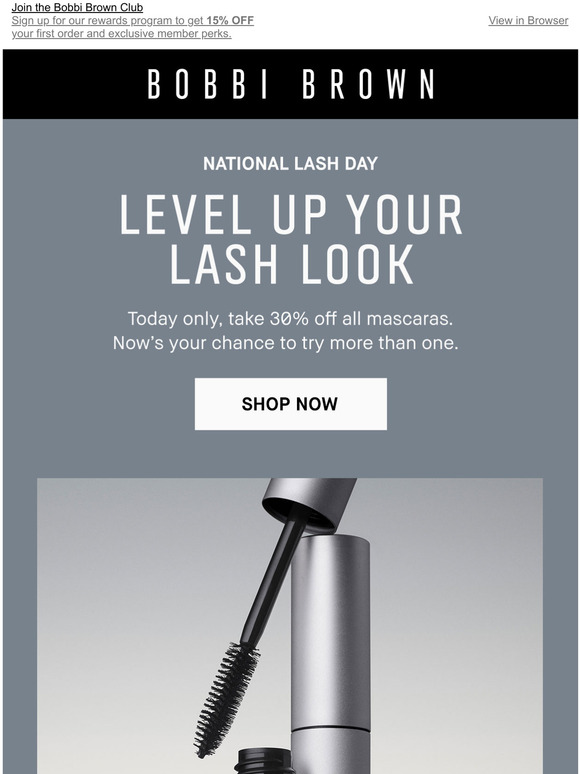Click the Now's your chance sentence

[286, 343]
